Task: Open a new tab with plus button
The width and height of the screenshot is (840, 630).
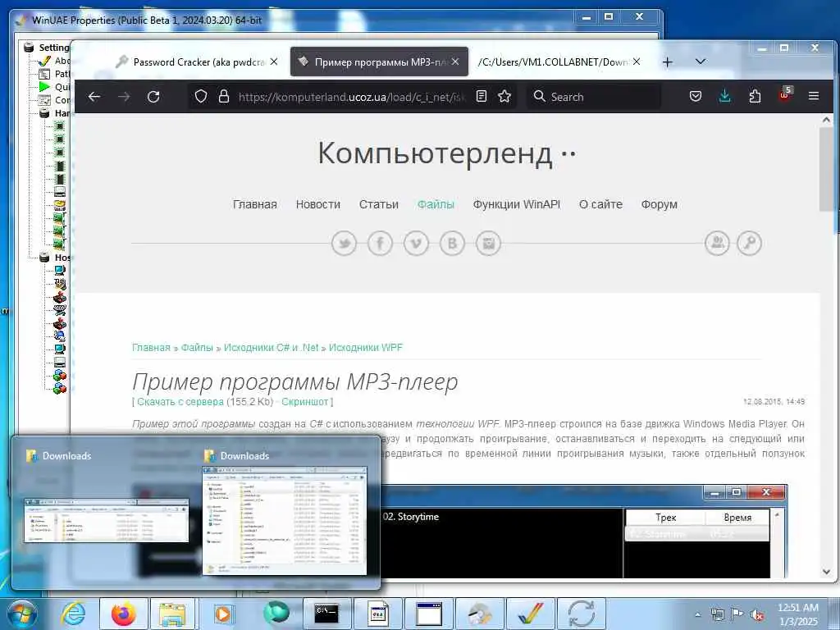Action: 668,62
